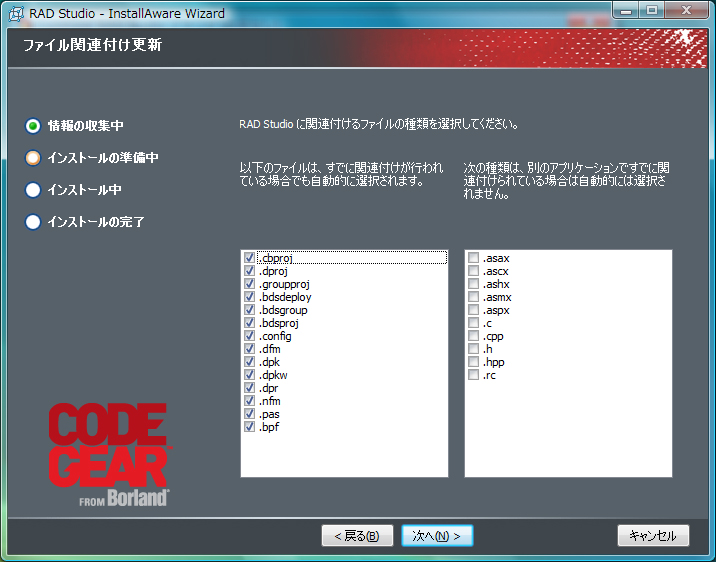The image size is (716, 562).
Task: Enable the .asax file association
Action: click(x=474, y=257)
